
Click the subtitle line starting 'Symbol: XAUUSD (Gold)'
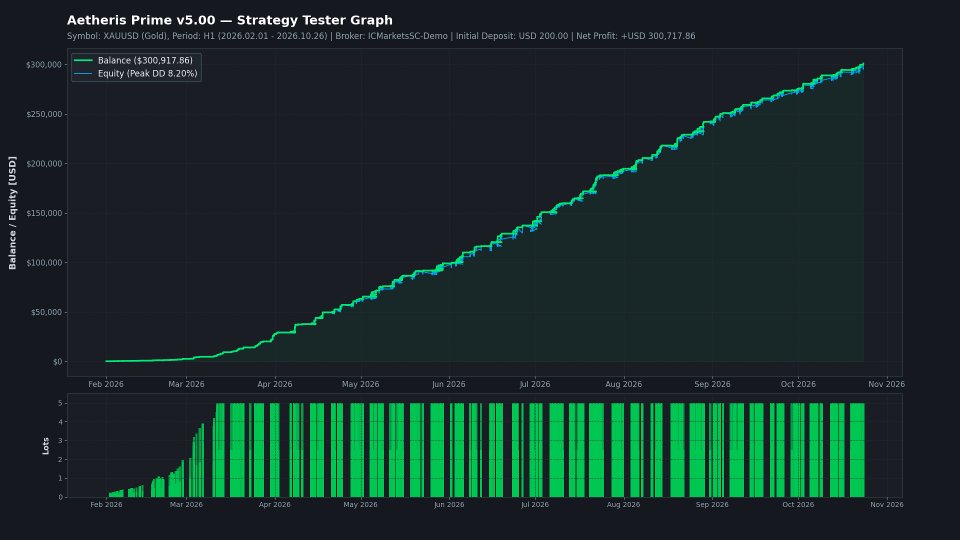click(x=381, y=36)
